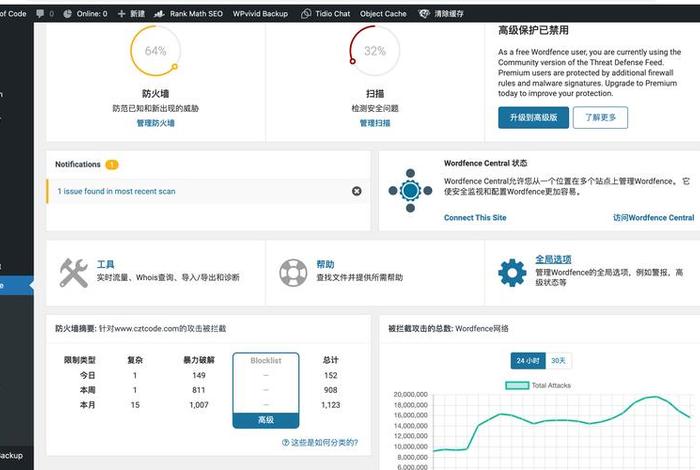Open Object Cache menu item

pos(383,13)
